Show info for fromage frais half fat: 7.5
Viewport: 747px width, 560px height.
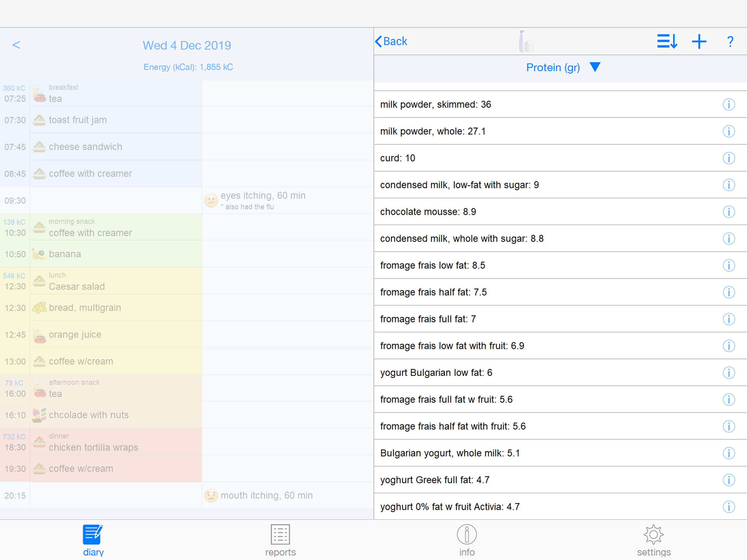(729, 292)
